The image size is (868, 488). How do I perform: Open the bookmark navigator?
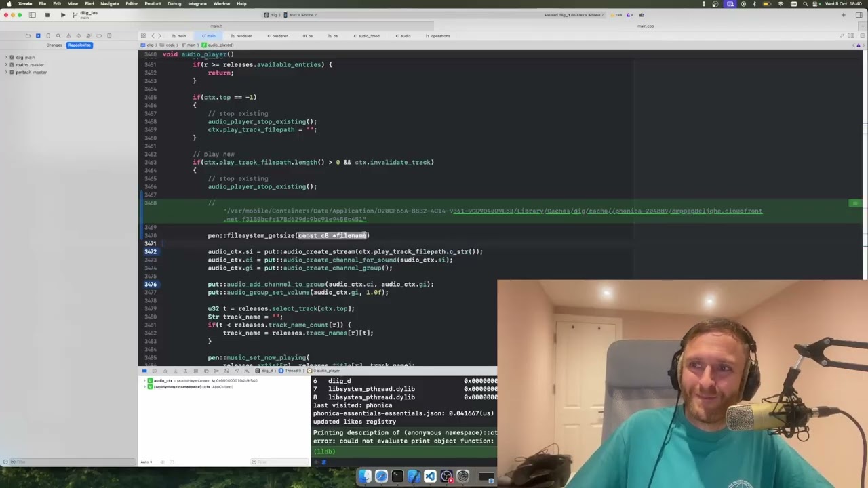(x=48, y=35)
